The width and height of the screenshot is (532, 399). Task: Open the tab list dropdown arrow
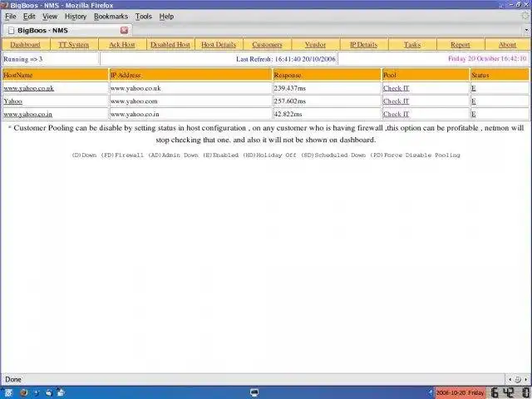(526, 30)
